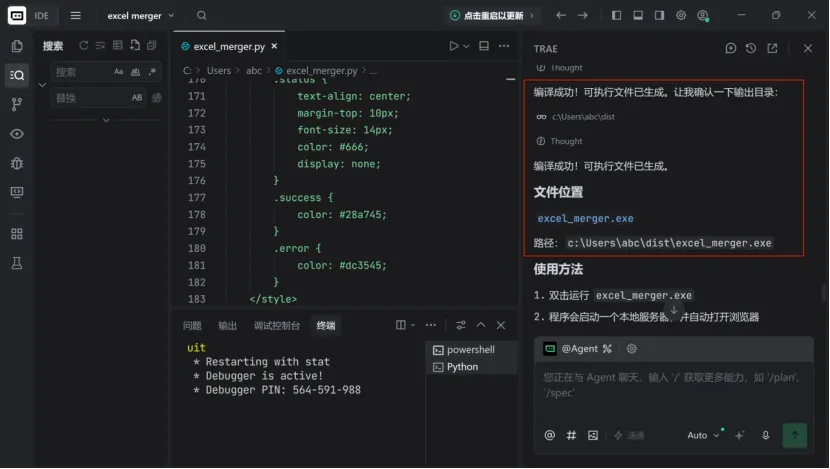The width and height of the screenshot is (830, 469).
Task: Open TRAE chat history icon
Action: click(751, 48)
